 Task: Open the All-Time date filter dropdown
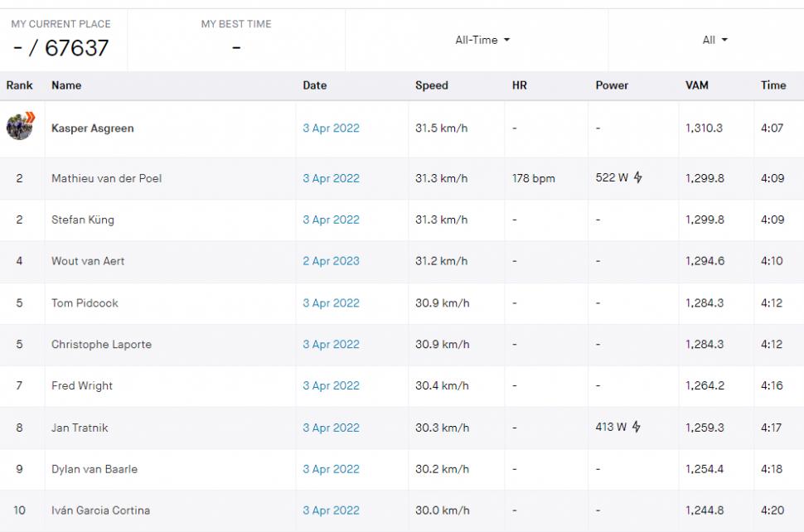click(482, 40)
